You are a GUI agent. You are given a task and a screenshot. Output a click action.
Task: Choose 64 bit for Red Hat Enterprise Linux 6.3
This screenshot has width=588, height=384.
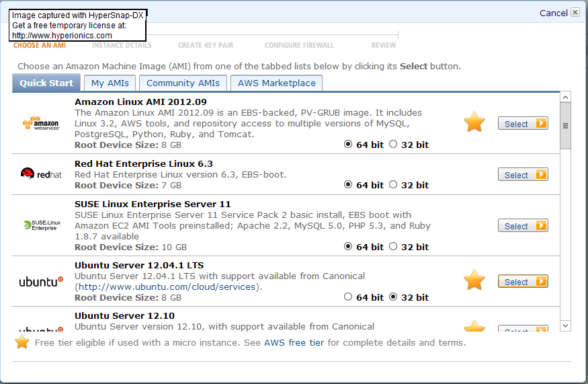[x=348, y=184]
